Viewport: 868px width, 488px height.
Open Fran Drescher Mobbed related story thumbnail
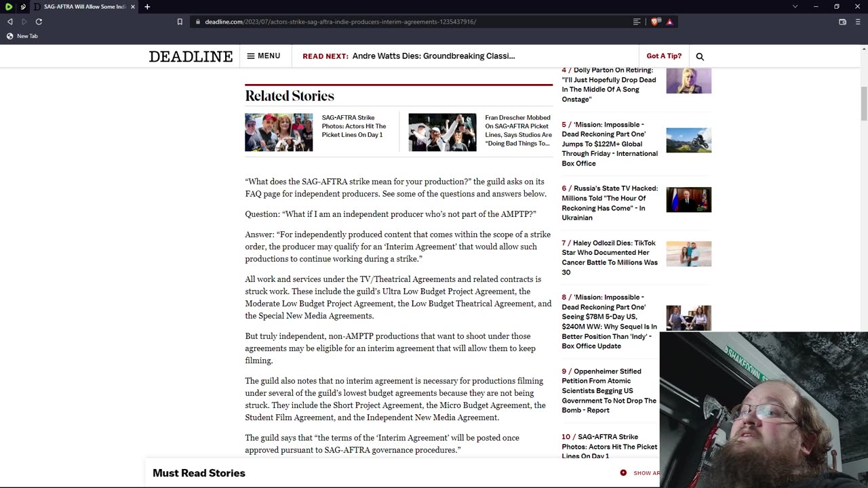tap(442, 132)
